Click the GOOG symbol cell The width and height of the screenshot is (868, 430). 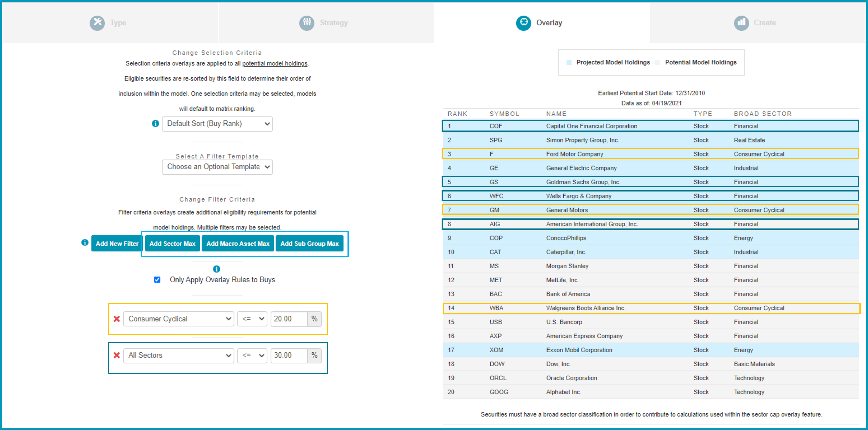point(499,392)
